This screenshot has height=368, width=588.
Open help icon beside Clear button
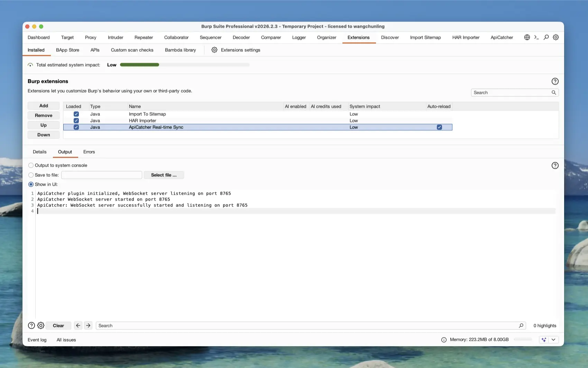31,325
